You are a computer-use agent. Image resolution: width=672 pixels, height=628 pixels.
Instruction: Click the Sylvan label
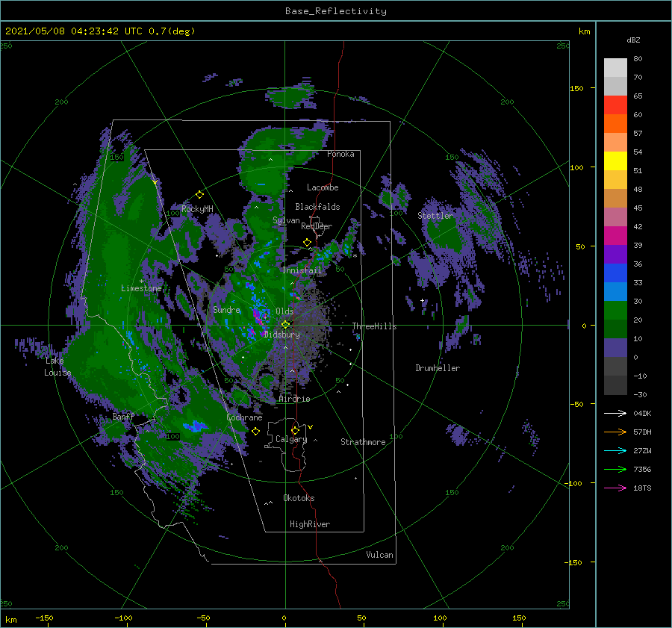[x=286, y=221]
